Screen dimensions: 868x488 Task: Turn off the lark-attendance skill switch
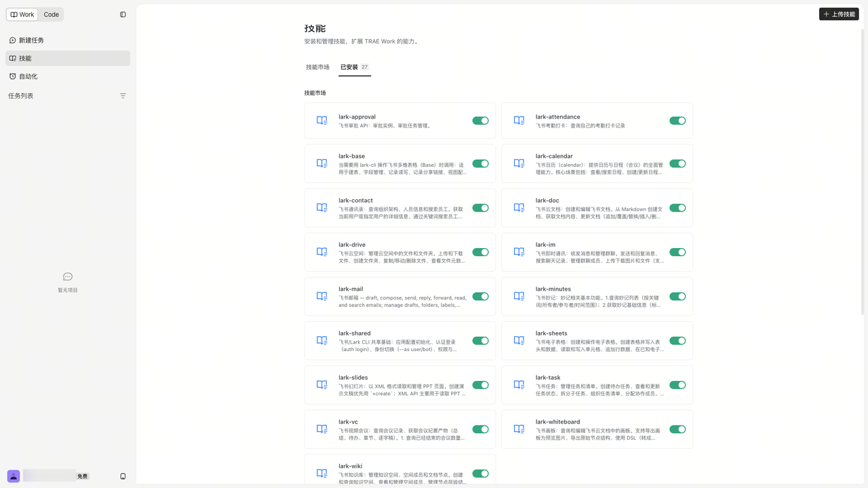tap(677, 121)
